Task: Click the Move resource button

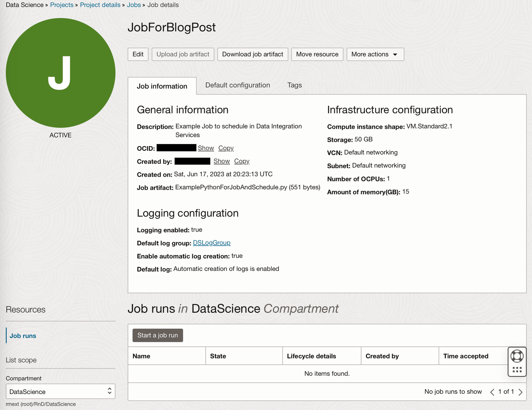Action: (x=317, y=54)
